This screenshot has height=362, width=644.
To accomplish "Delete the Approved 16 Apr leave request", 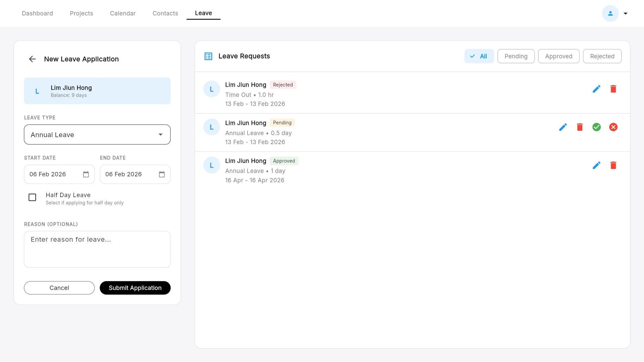I will (x=613, y=165).
